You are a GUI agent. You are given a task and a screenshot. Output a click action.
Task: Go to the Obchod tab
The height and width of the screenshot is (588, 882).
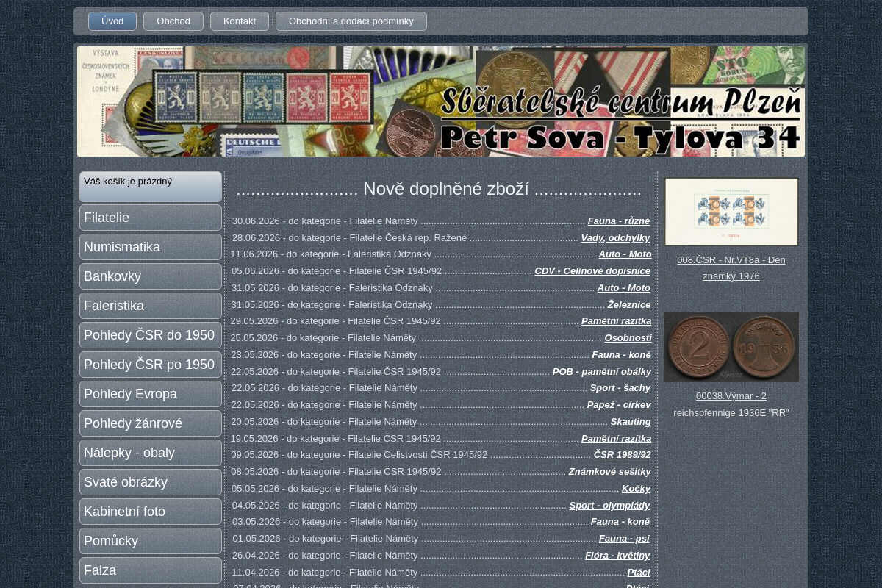coord(173,21)
